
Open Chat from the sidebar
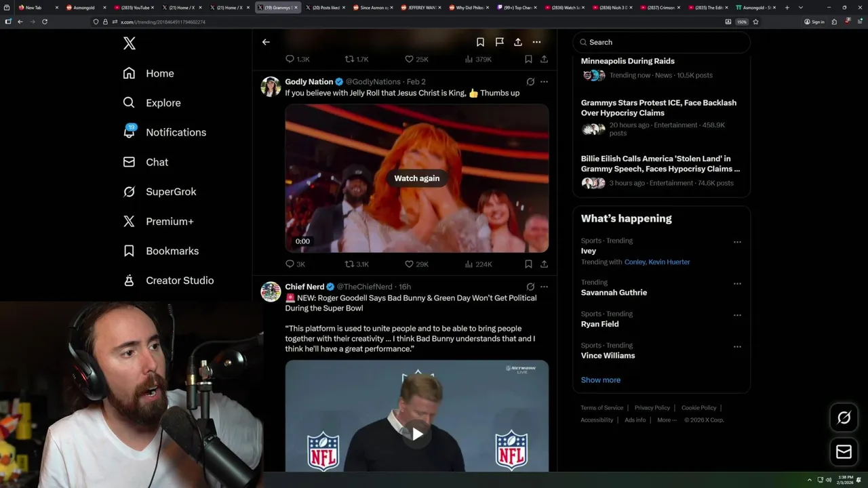pos(146,162)
